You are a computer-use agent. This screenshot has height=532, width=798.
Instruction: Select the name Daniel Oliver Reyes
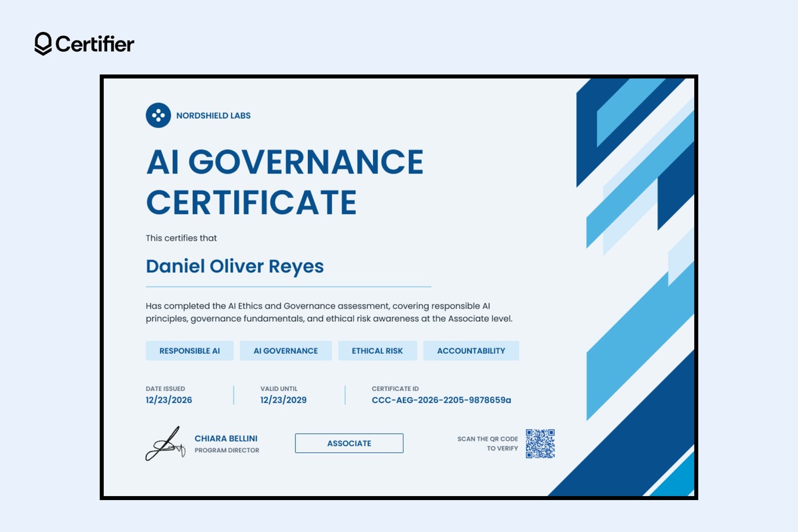[x=235, y=267]
